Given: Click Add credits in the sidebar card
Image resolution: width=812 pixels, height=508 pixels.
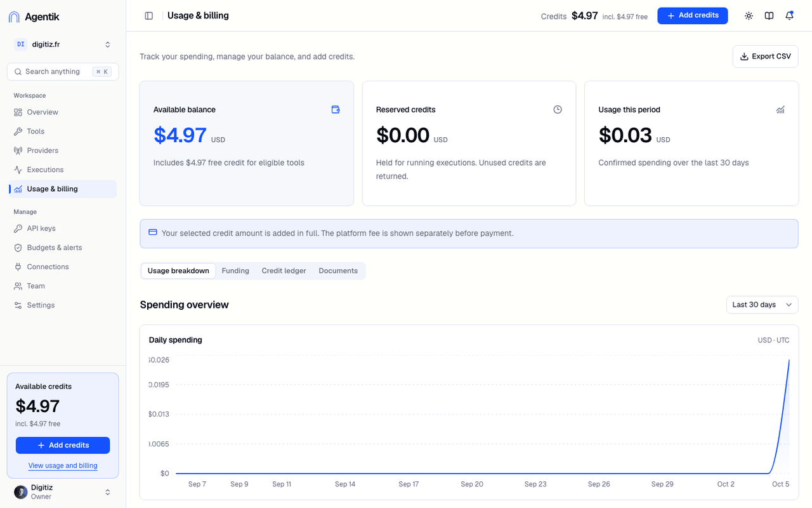Looking at the screenshot, I should pyautogui.click(x=63, y=445).
